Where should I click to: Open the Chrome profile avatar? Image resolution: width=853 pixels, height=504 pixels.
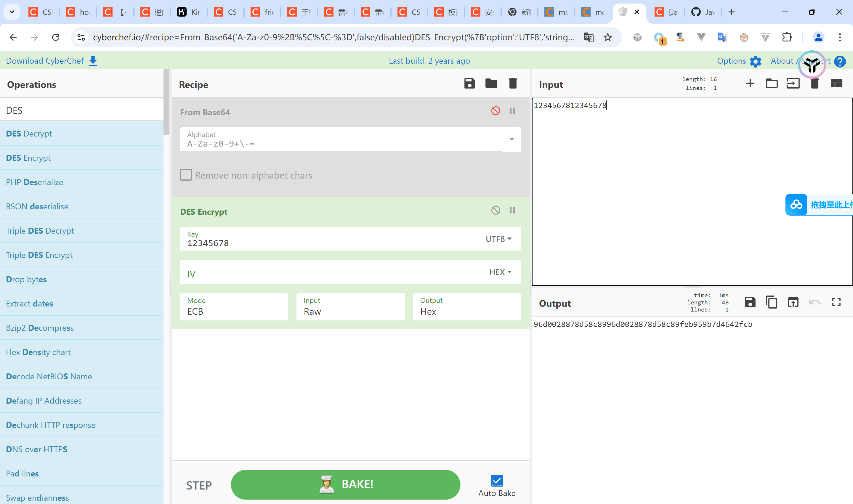point(818,37)
